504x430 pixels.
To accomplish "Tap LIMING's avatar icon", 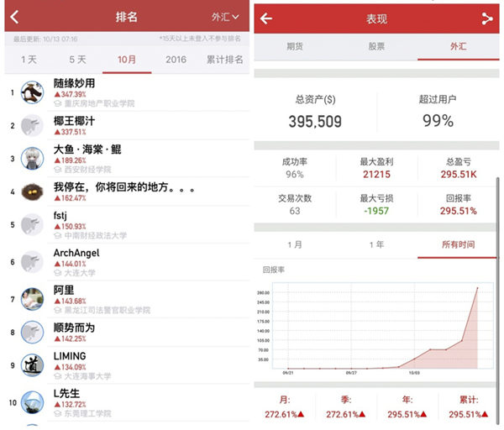I will [x=32, y=364].
